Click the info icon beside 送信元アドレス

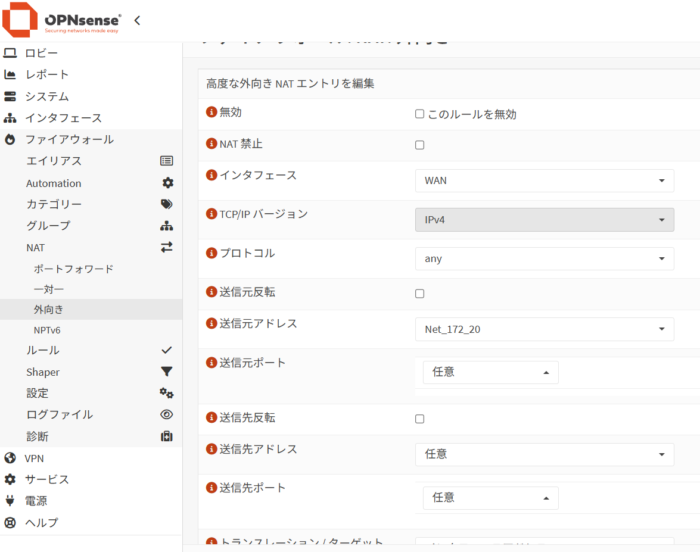click(x=211, y=324)
